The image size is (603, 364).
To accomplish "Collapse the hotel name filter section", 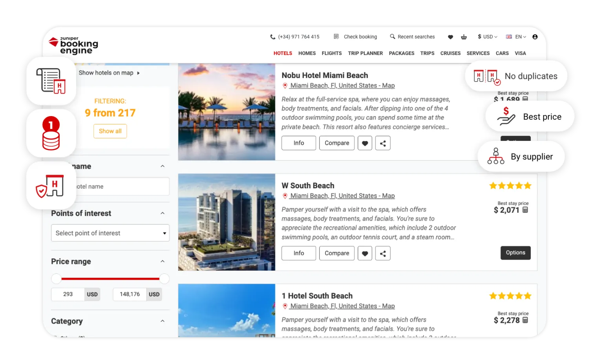I will pyautogui.click(x=163, y=166).
